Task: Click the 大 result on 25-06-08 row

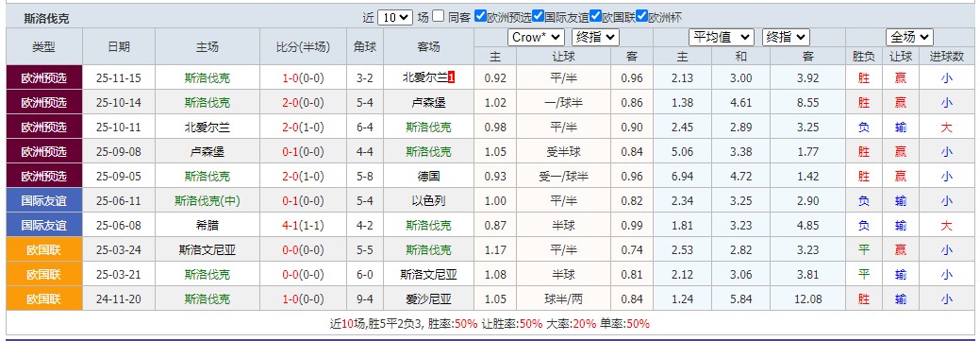Action: tap(947, 225)
